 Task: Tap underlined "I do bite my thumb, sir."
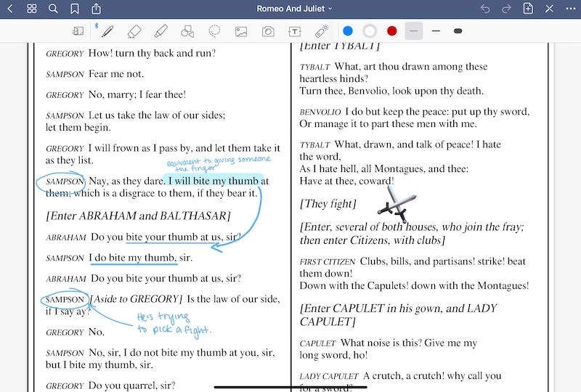click(141, 258)
